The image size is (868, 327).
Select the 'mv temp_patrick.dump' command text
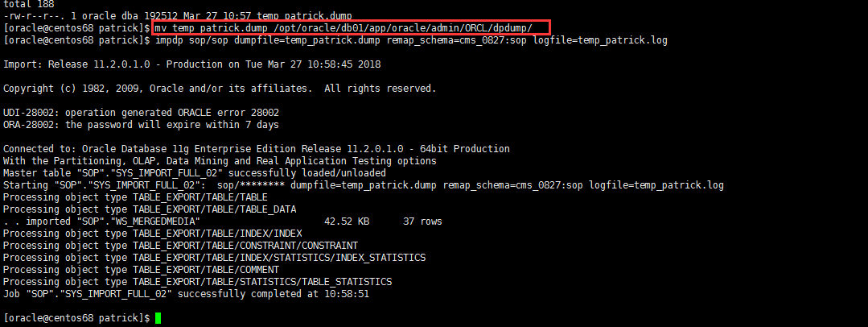(x=343, y=27)
